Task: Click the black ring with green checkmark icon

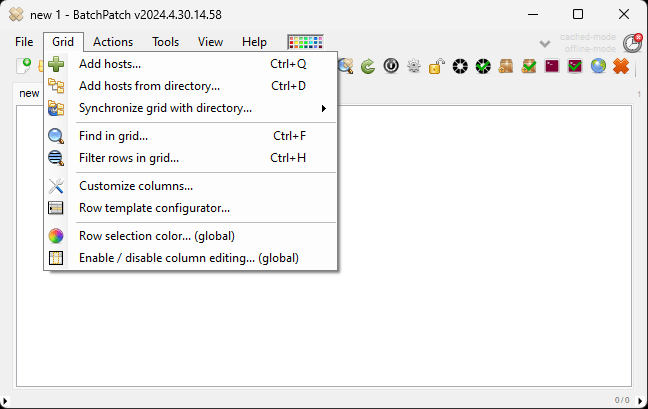Action: 483,66
